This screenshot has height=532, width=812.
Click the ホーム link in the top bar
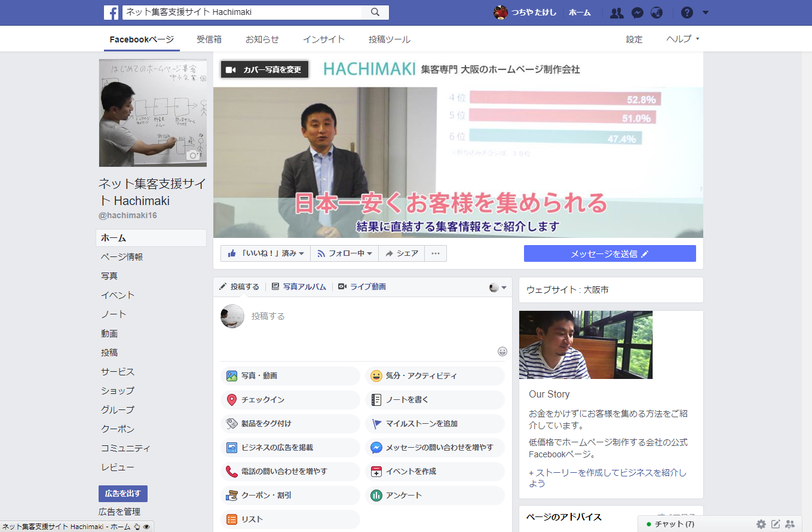coord(580,13)
